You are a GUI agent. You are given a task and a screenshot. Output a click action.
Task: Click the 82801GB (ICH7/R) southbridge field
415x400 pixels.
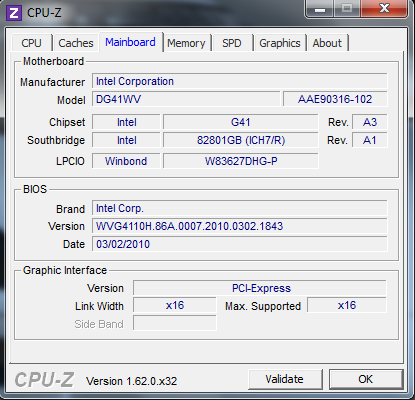point(240,140)
